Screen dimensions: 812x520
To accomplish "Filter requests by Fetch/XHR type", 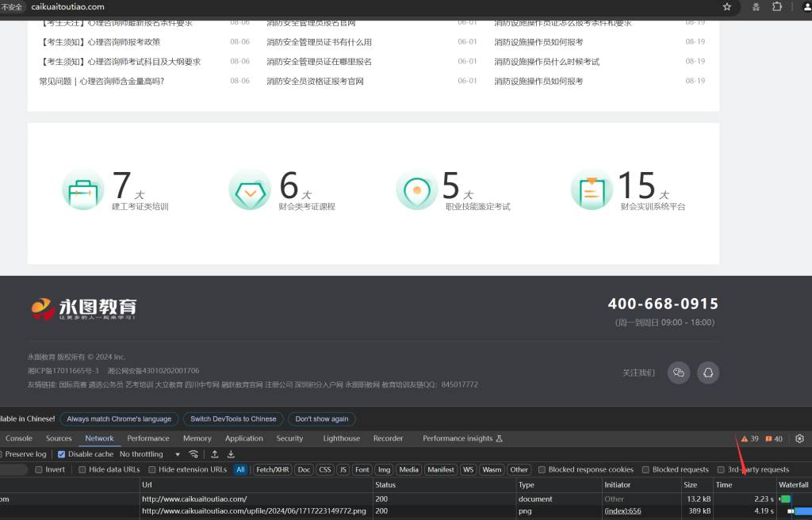I will coord(272,469).
